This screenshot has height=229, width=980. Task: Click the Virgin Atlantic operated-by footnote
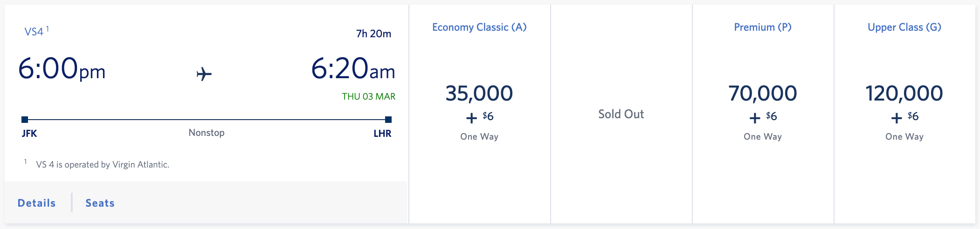(103, 164)
